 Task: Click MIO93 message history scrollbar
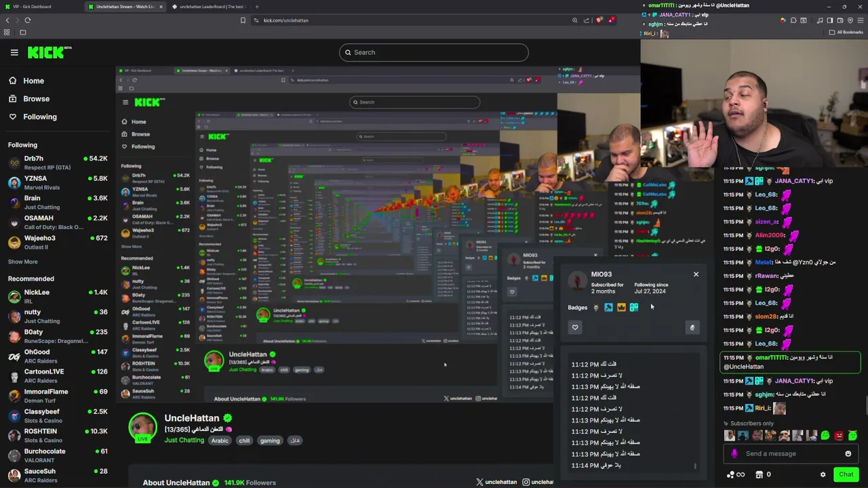[695, 466]
